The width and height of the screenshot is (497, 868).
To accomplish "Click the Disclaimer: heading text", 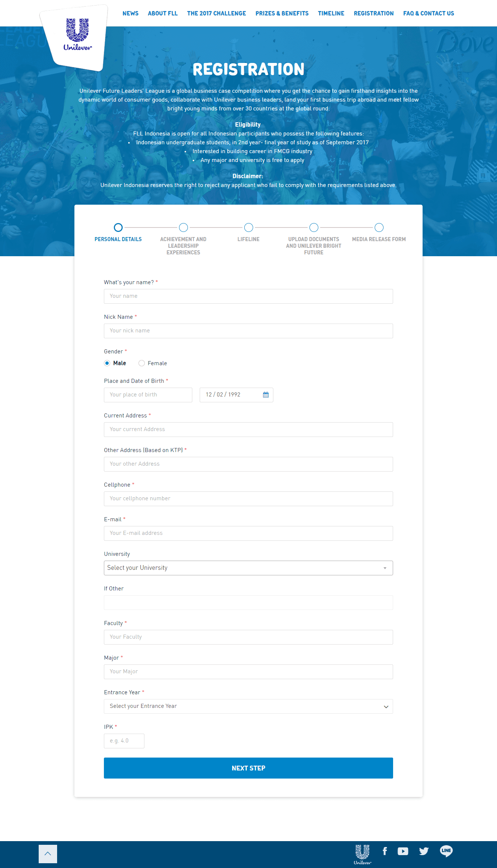I will (x=248, y=176).
